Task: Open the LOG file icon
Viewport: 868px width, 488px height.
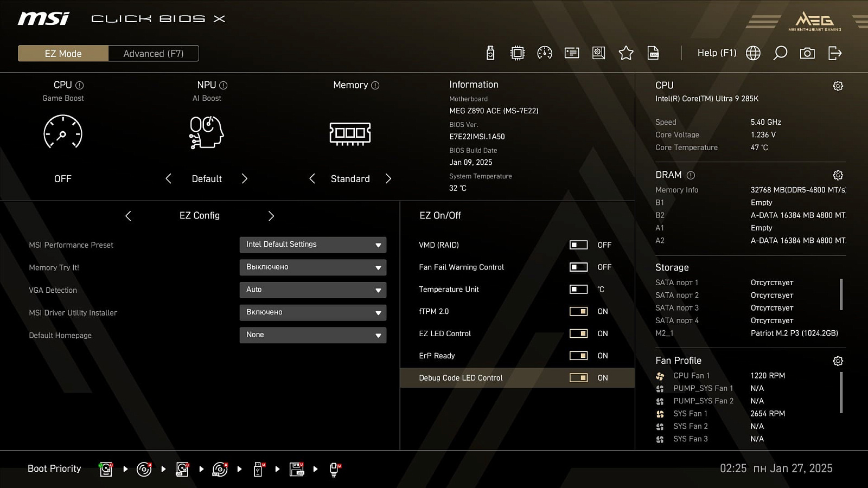Action: pos(653,53)
